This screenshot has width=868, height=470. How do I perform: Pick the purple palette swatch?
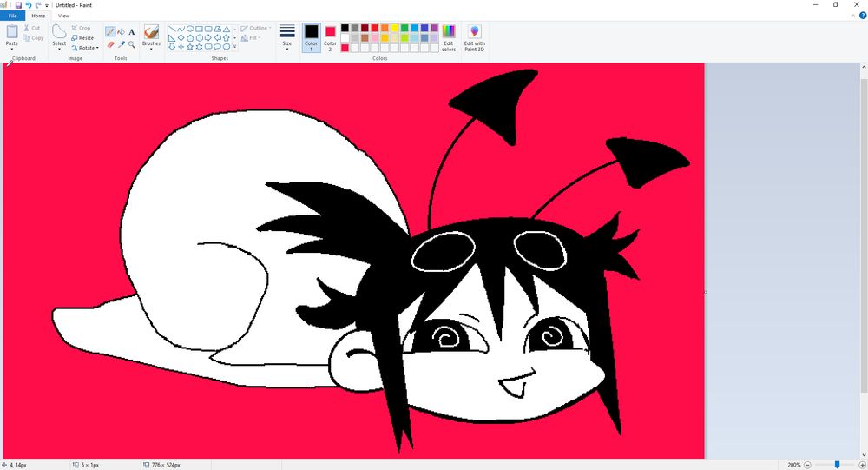pyautogui.click(x=434, y=29)
